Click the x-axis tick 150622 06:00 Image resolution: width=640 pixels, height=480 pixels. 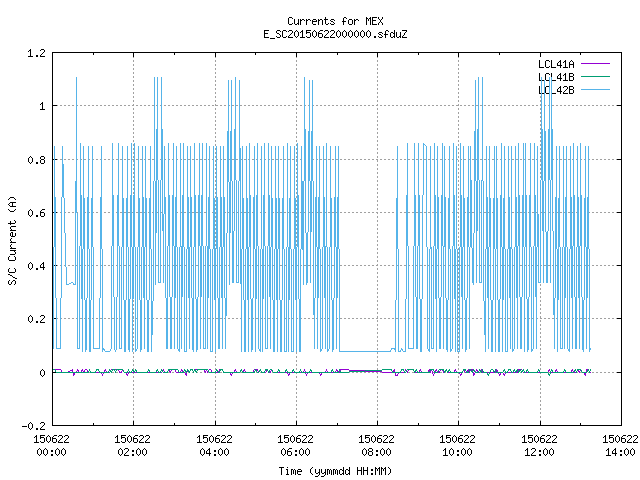click(x=295, y=446)
